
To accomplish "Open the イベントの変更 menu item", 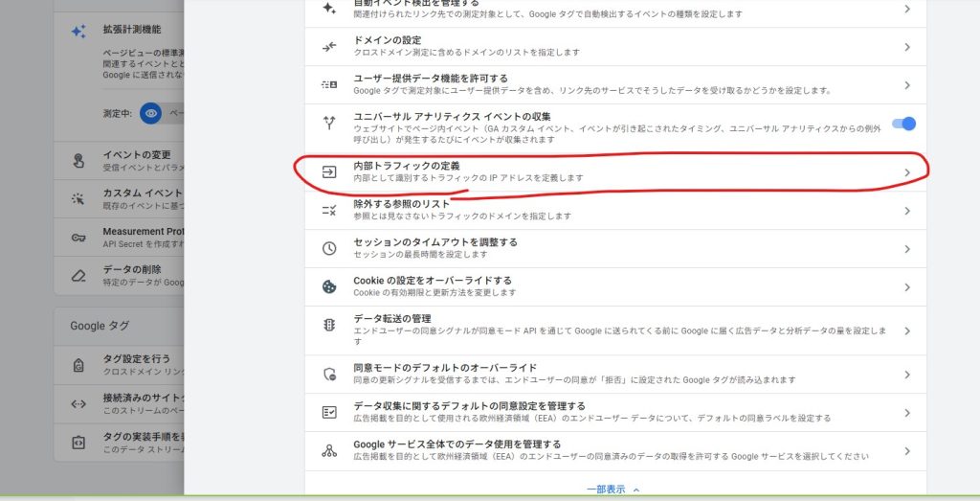I will click(137, 155).
